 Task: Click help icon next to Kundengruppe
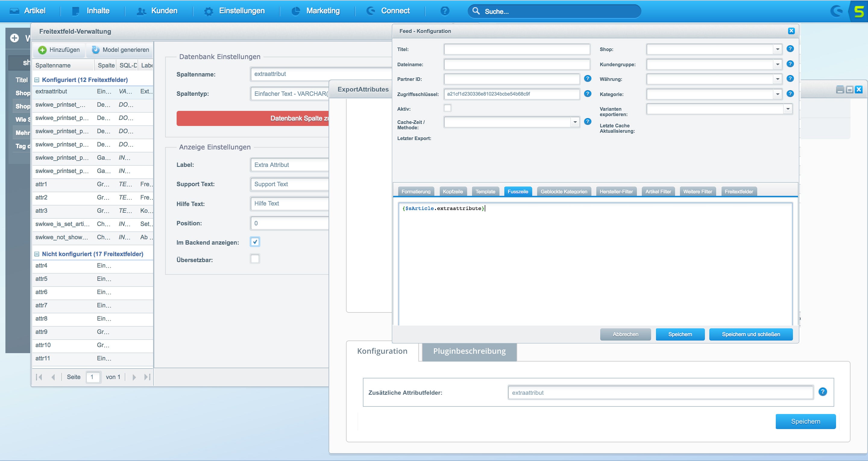790,64
